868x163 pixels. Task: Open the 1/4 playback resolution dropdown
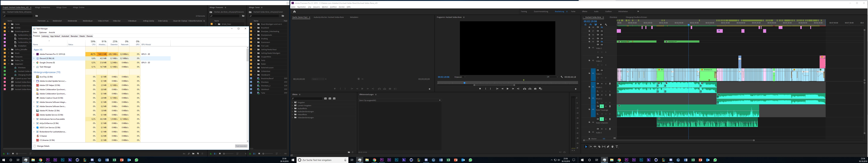coord(552,77)
